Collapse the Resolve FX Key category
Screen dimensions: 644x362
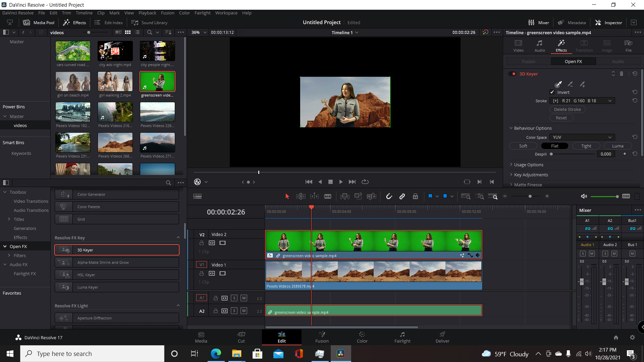[178, 238]
